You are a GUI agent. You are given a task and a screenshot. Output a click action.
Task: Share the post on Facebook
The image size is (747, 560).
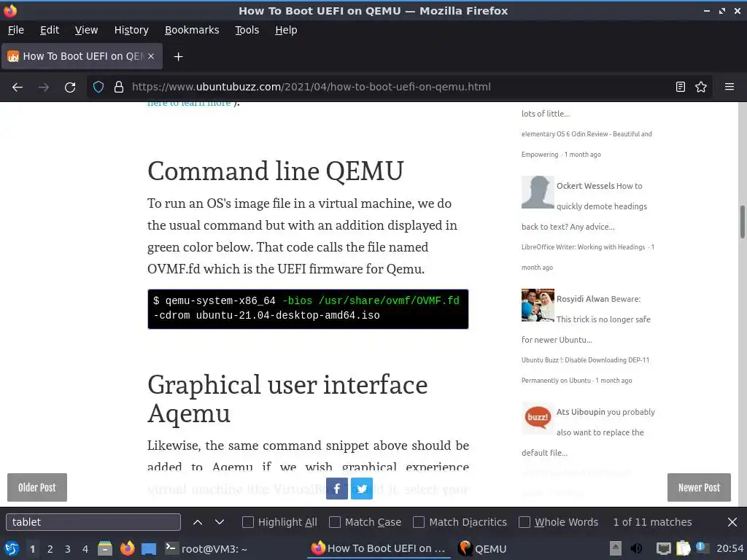point(337,489)
